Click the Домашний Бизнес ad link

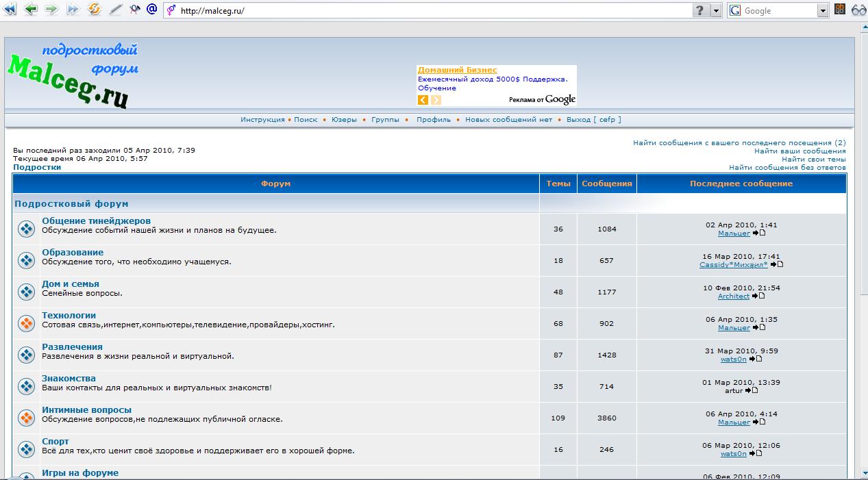point(457,70)
